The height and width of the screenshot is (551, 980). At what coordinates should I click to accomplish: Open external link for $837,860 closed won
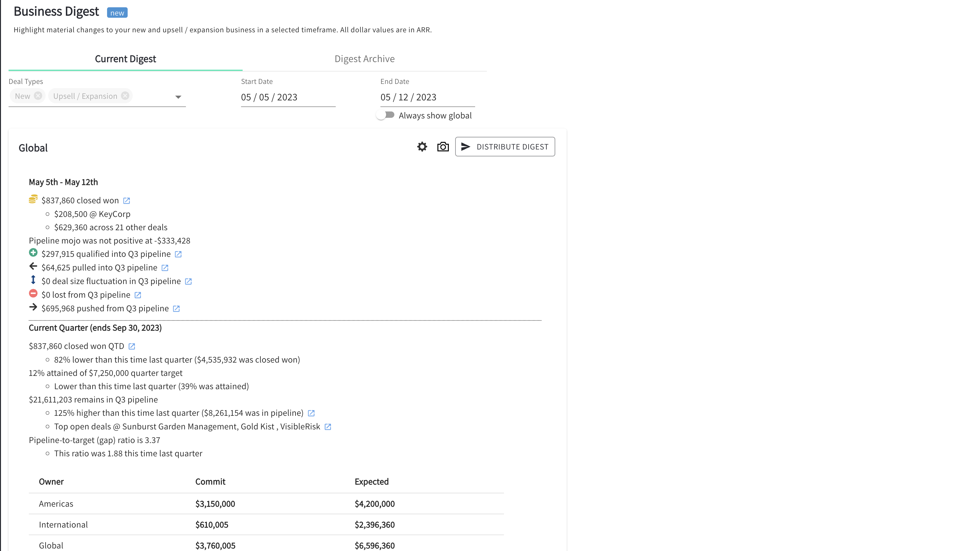(x=127, y=200)
